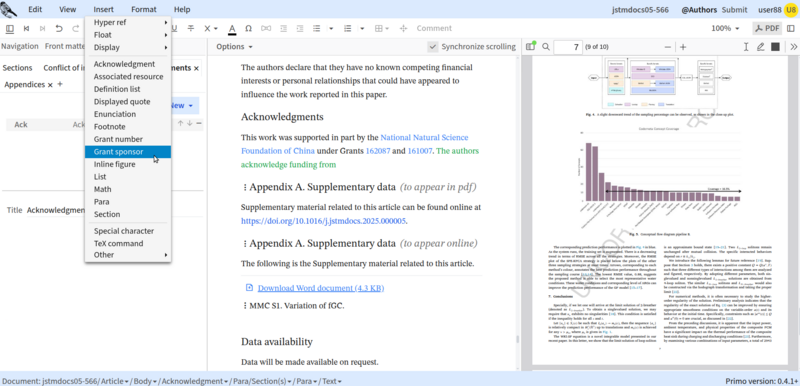Decrease indent with the outdent icon
This screenshot has width=800, height=386.
(284, 29)
